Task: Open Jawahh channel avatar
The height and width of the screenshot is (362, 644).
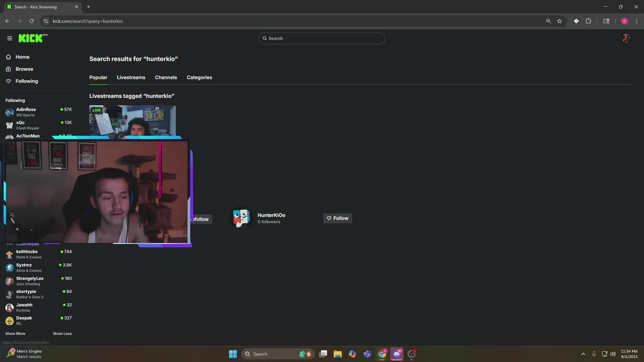Action: tap(10, 307)
